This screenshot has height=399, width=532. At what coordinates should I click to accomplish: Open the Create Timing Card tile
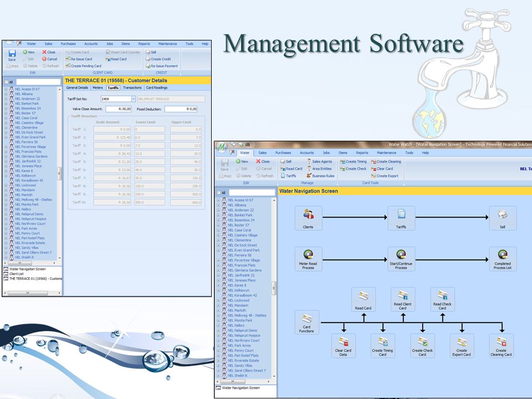383,346
